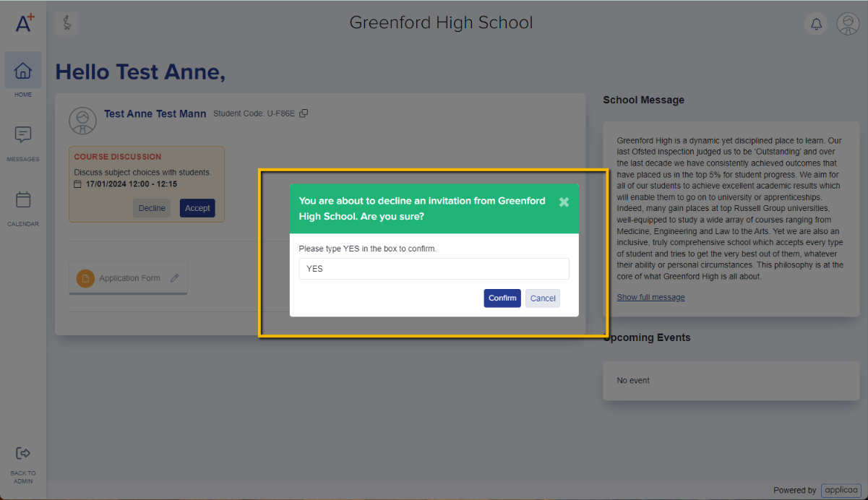Close the decline confirmation dialog
Viewport: 868px width, 500px height.
564,202
